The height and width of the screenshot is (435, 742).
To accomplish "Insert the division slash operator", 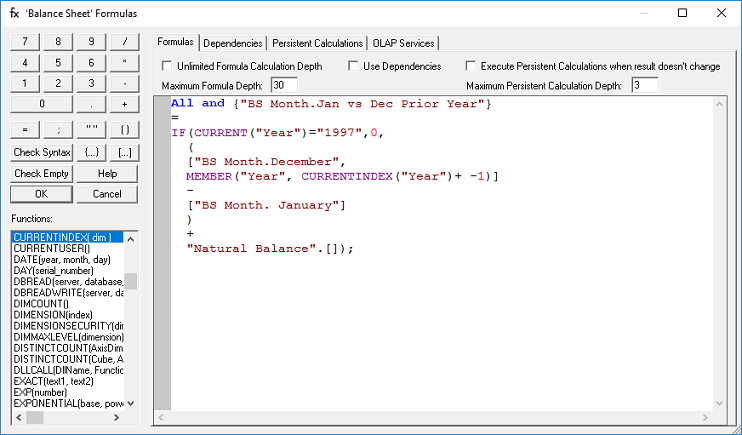I will tap(124, 42).
